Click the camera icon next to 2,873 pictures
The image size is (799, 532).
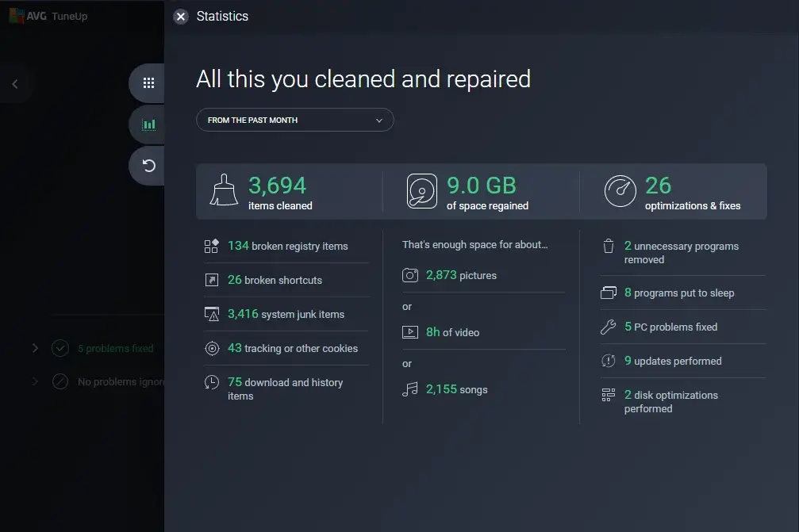click(x=410, y=275)
